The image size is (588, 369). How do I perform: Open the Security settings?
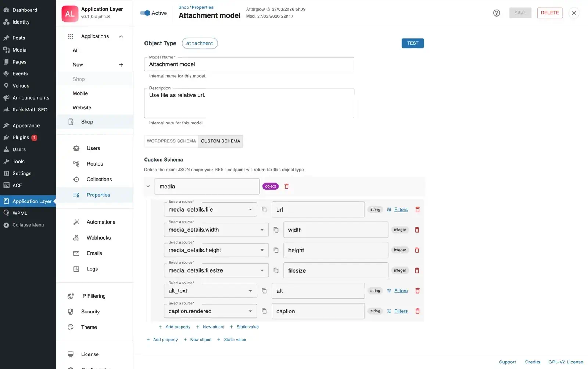click(90, 312)
